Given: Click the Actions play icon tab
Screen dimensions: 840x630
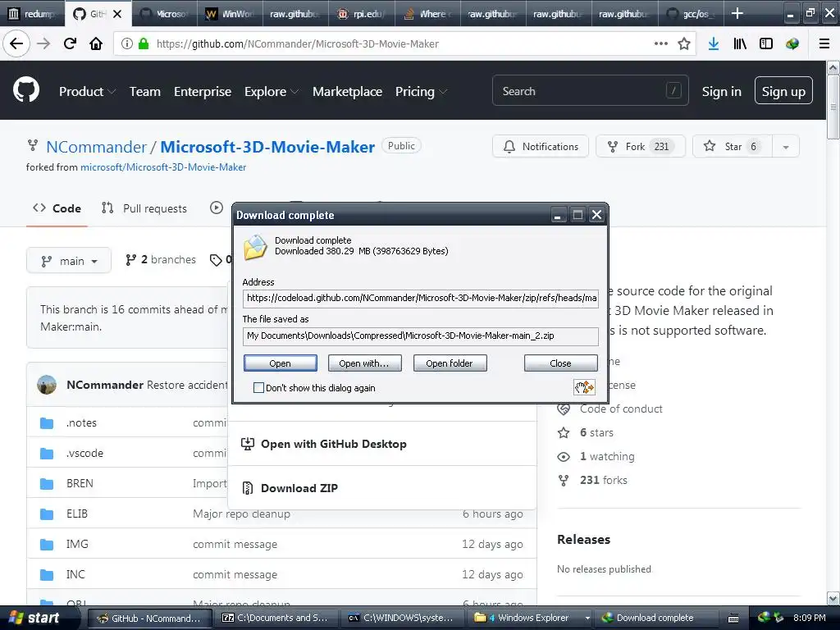Looking at the screenshot, I should click(217, 208).
